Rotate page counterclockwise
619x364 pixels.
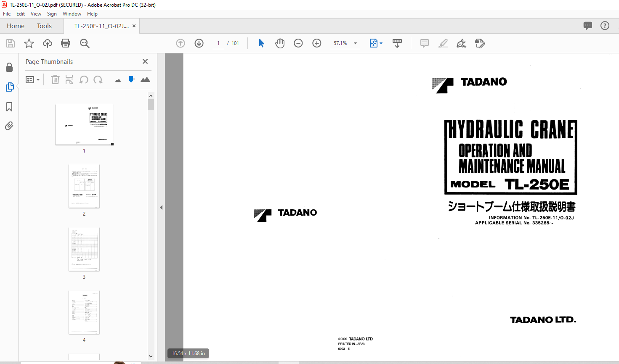84,79
